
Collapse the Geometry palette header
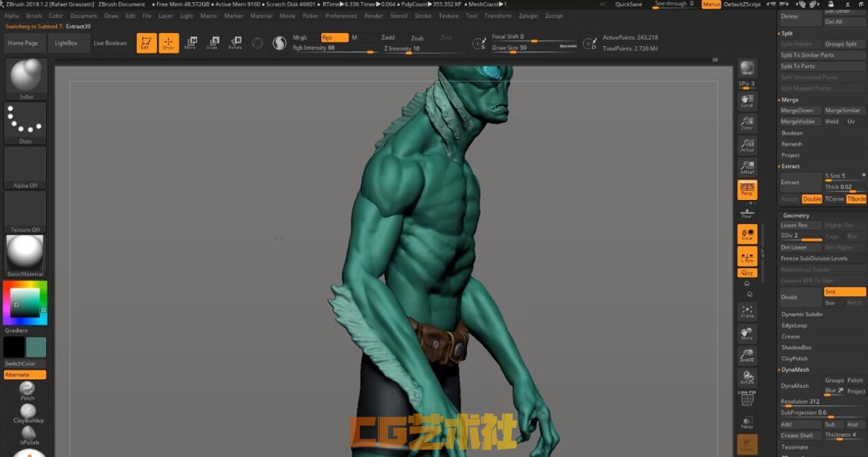point(796,216)
